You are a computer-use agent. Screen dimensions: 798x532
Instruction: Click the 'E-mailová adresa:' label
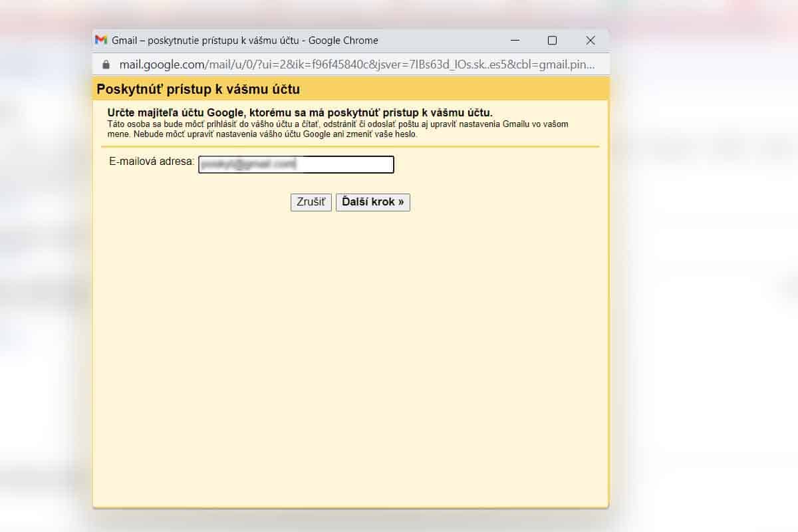pyautogui.click(x=152, y=162)
